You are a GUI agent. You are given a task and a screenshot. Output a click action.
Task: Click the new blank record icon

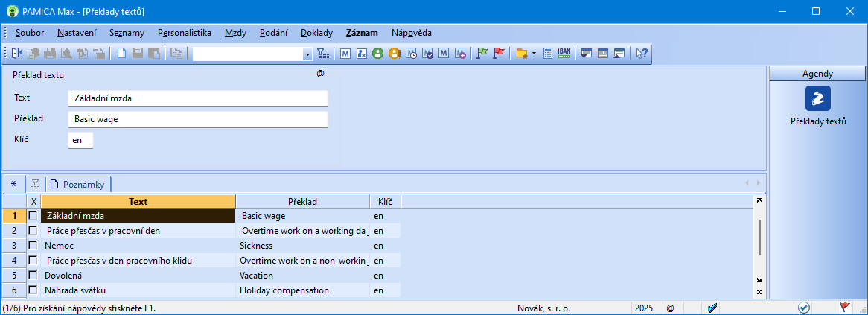(121, 54)
